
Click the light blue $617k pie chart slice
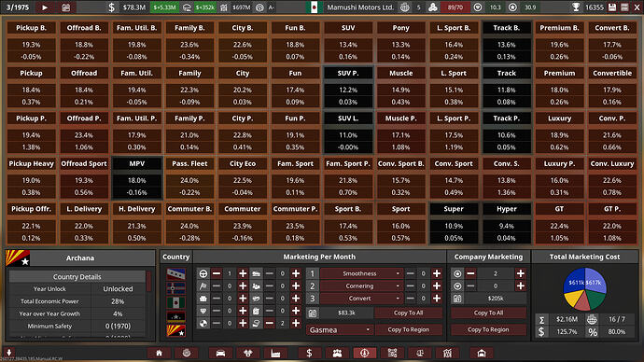pos(595,281)
